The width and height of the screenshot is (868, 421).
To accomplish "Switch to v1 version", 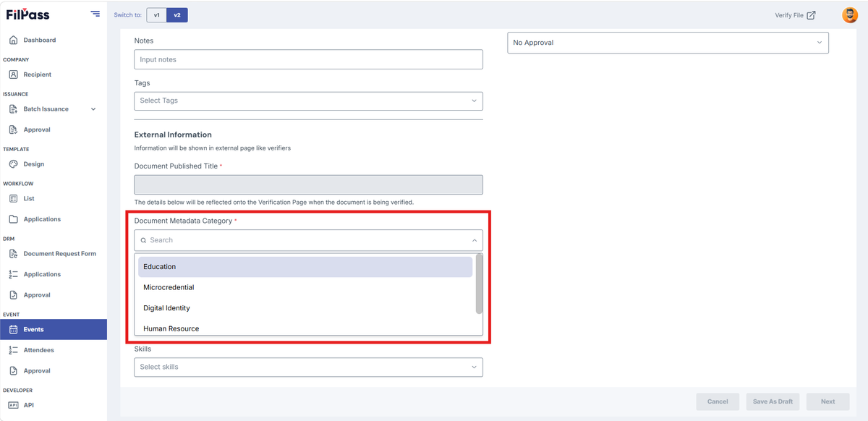I will [156, 15].
